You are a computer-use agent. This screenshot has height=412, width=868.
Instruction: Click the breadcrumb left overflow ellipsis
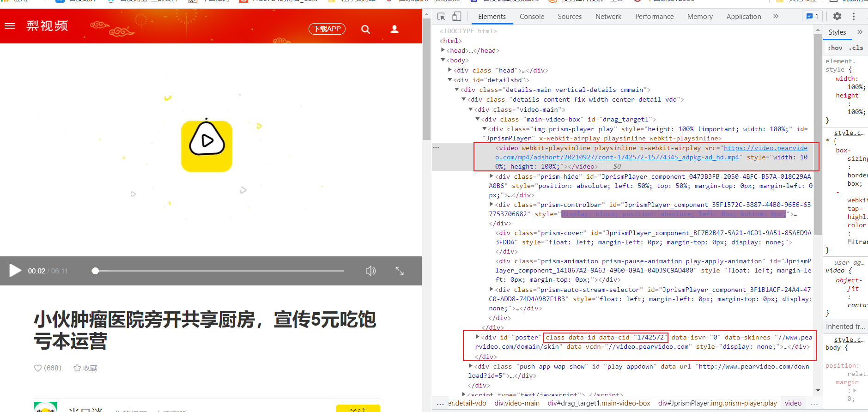click(x=440, y=404)
